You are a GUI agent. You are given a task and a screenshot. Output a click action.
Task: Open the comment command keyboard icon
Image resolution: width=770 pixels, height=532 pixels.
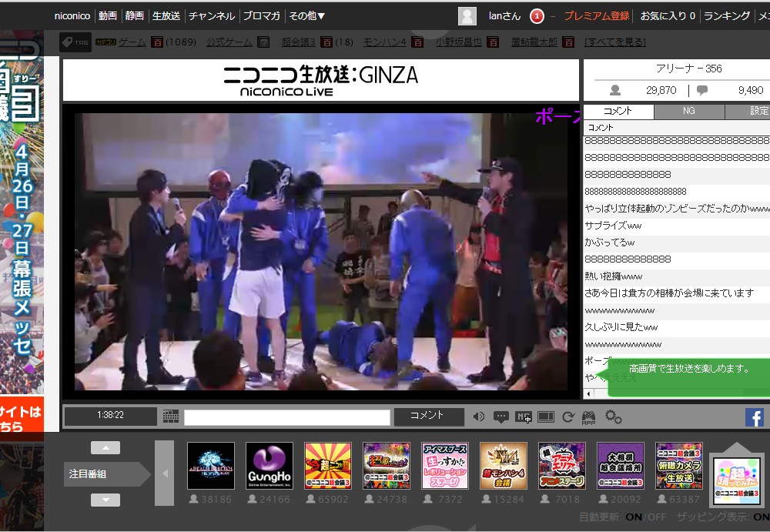[171, 417]
